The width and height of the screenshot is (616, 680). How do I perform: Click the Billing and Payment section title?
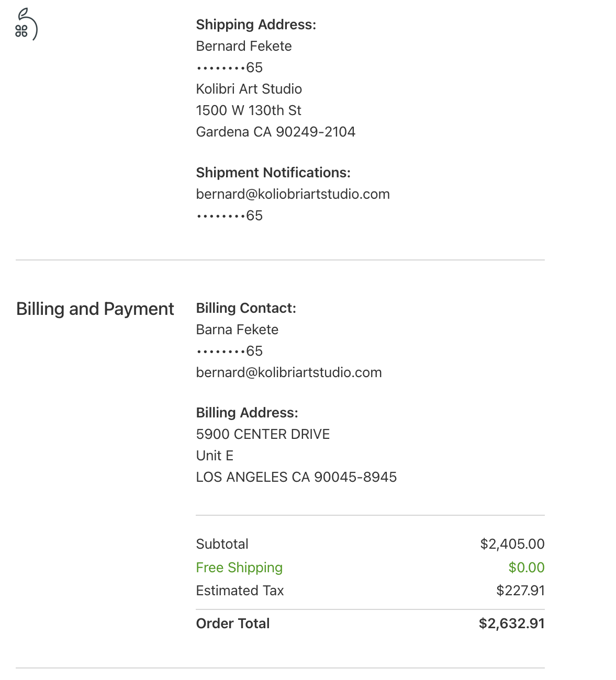click(95, 309)
